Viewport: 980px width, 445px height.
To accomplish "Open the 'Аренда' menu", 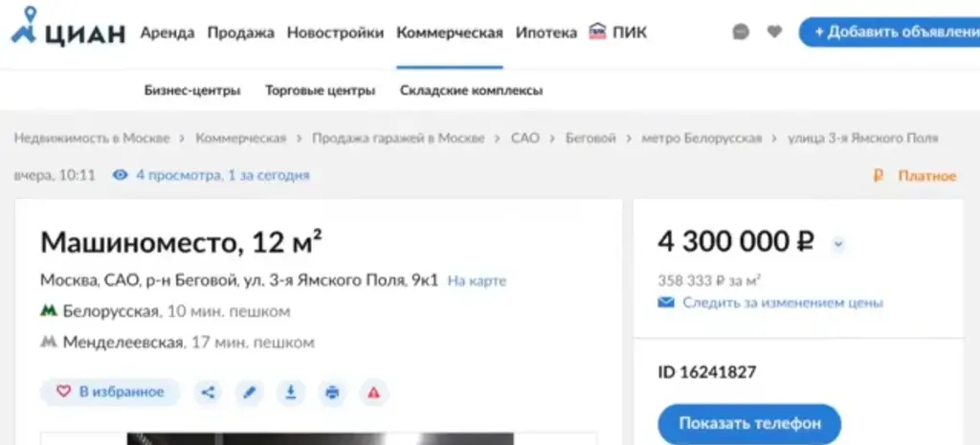I will point(167,33).
